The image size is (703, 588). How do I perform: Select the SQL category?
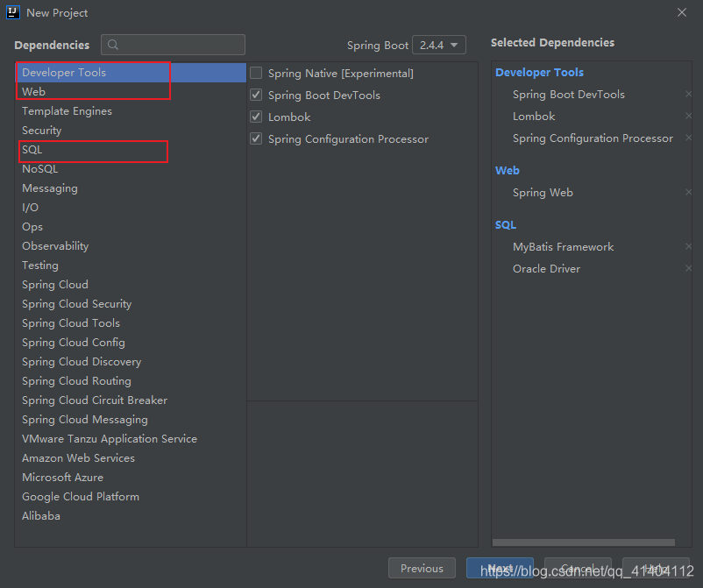pyautogui.click(x=131, y=150)
